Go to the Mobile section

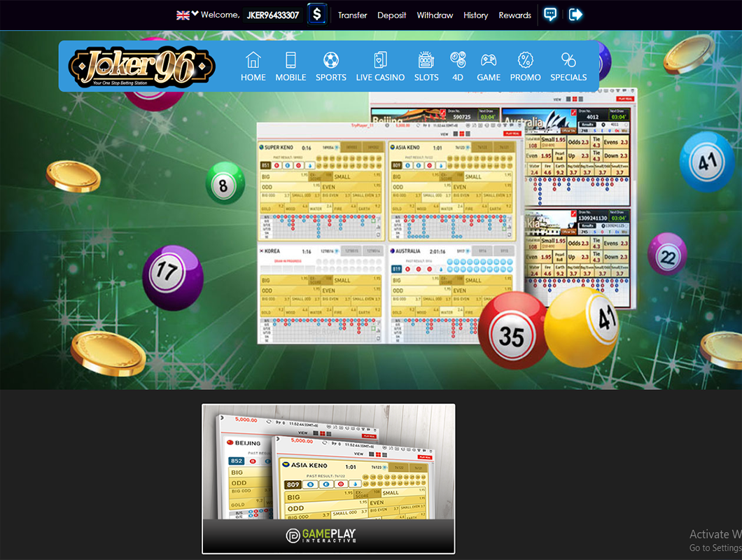point(290,60)
